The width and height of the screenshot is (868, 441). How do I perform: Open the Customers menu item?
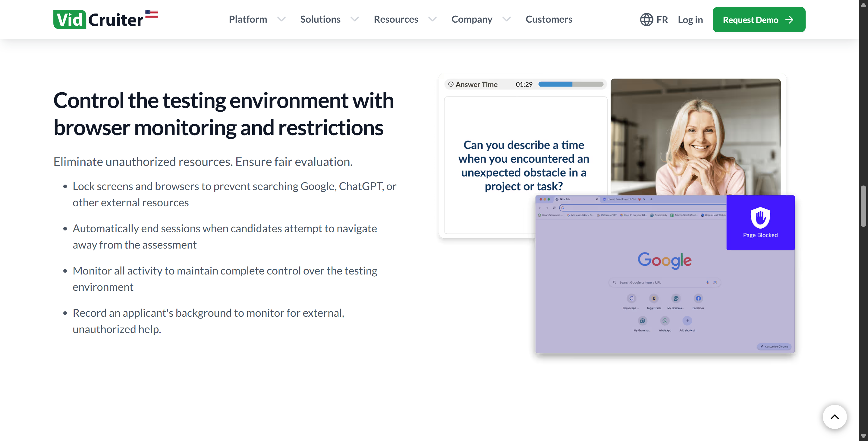point(549,20)
